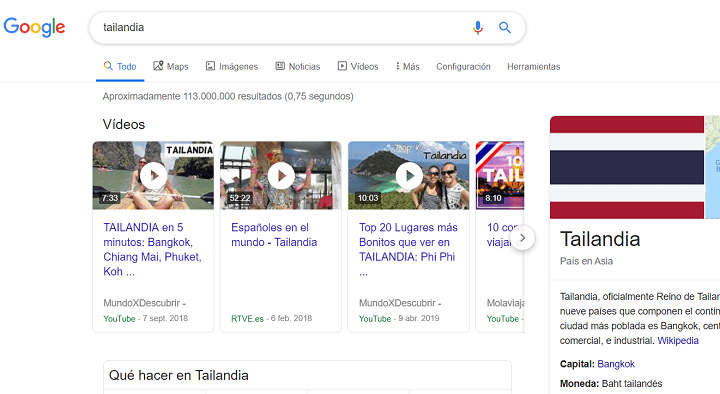Switch to the Vídeos tab
This screenshot has height=394, width=720.
coord(358,67)
